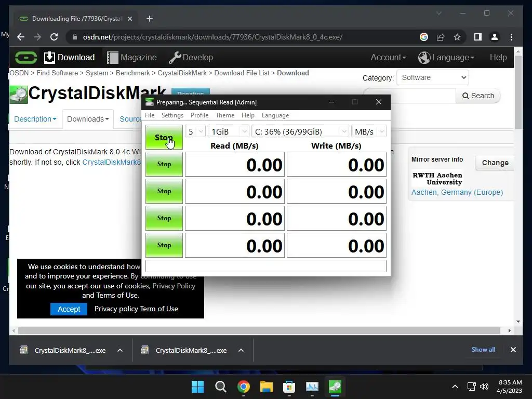The image size is (532, 399).
Task: Expand options for first CrystalDiskMark8 download
Action: point(120,350)
